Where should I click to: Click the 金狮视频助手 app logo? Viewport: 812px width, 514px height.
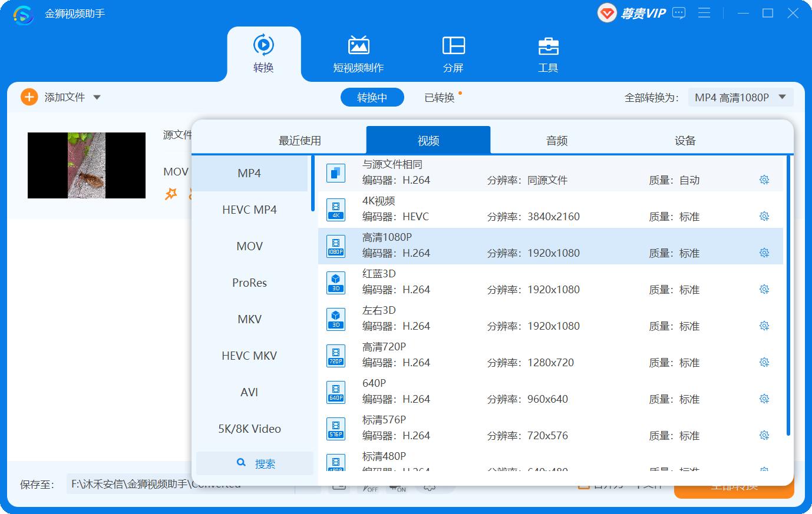tap(22, 13)
